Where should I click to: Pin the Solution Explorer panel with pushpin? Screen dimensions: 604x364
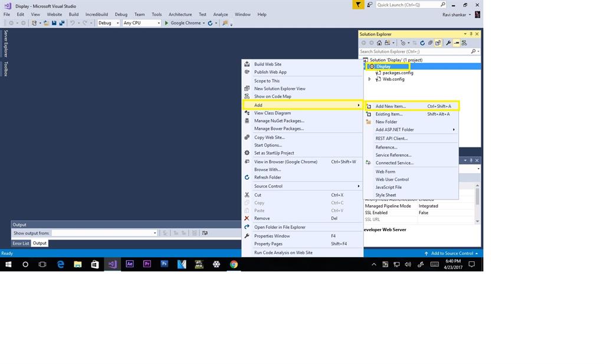pyautogui.click(x=471, y=34)
